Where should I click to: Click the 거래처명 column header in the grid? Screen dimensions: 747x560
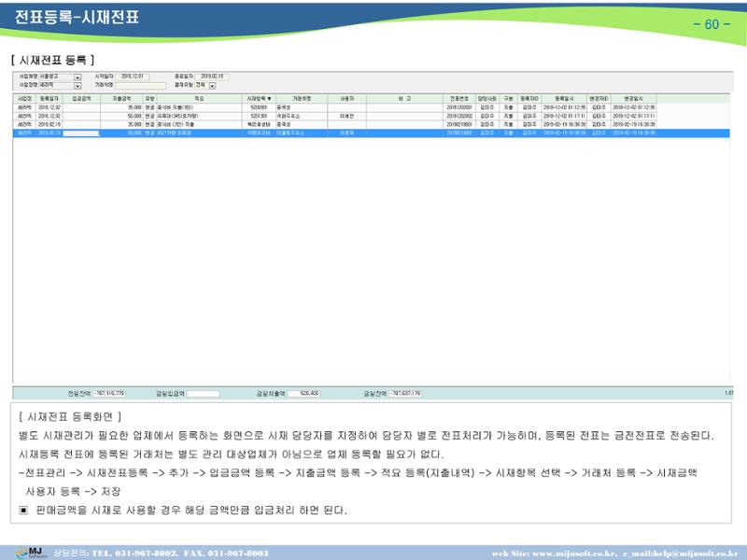(x=302, y=99)
